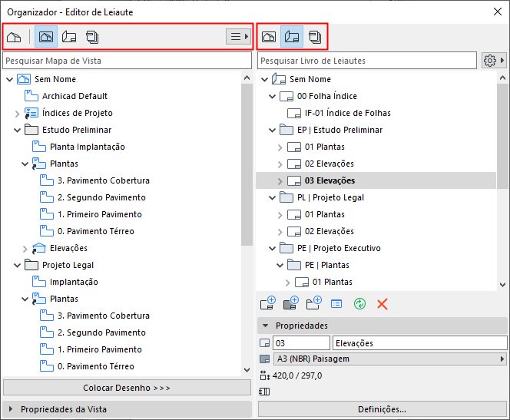Switch right panel to Publisher Sets mode
The height and width of the screenshot is (420, 510).
pyautogui.click(x=315, y=36)
